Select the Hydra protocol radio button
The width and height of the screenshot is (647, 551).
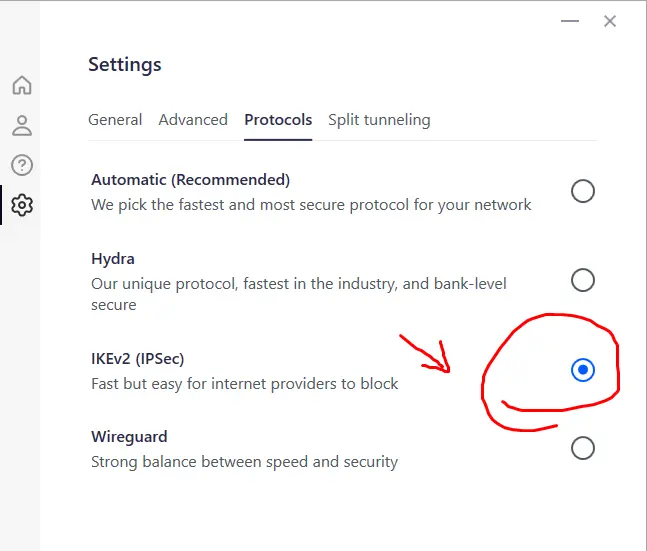[x=583, y=280]
